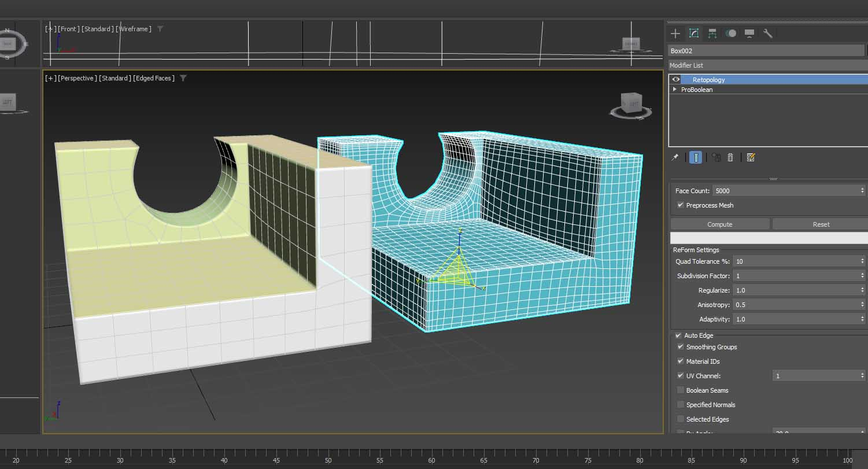The image size is (868, 469).
Task: Enable Selected Edges checkbox
Action: click(681, 419)
